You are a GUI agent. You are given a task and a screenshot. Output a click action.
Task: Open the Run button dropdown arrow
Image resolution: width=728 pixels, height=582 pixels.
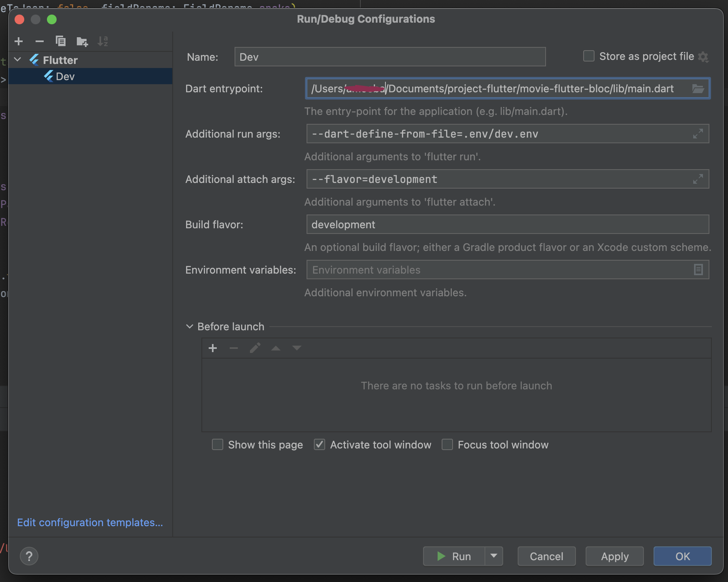coord(494,556)
